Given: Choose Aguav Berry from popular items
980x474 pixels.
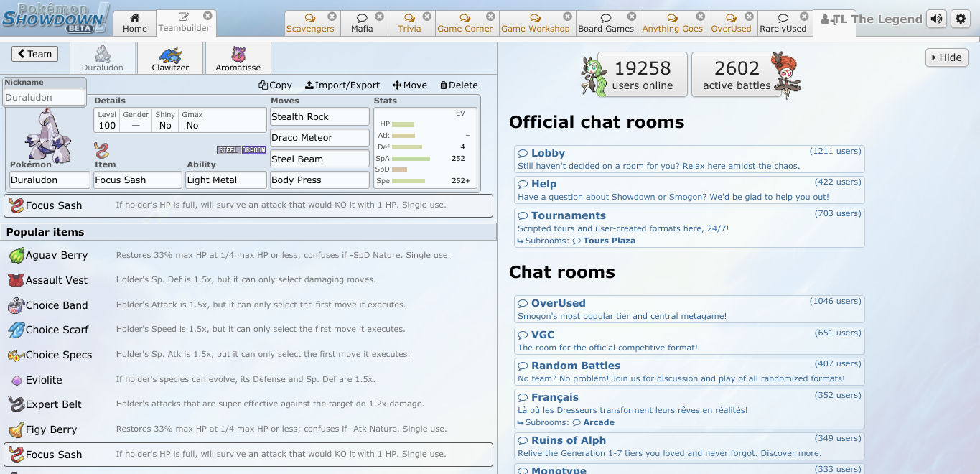Looking at the screenshot, I should [248, 255].
